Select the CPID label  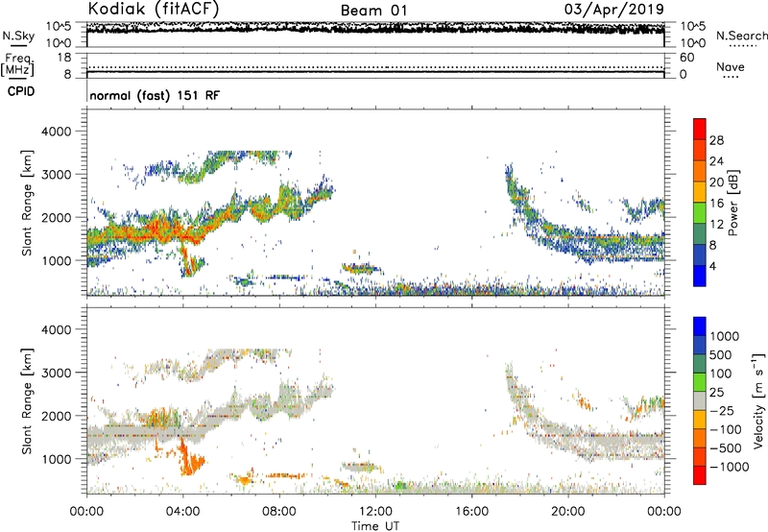(21, 91)
